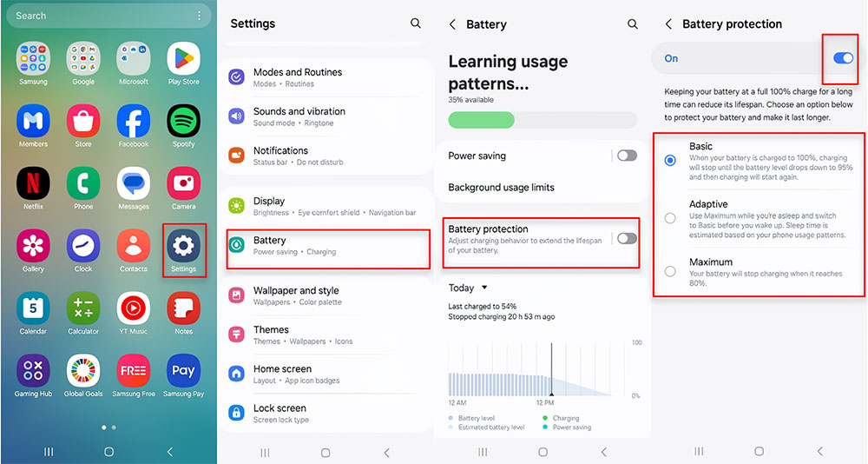This screenshot has height=464, width=868.
Task: Open the Microsoft apps folder
Action: 134,59
